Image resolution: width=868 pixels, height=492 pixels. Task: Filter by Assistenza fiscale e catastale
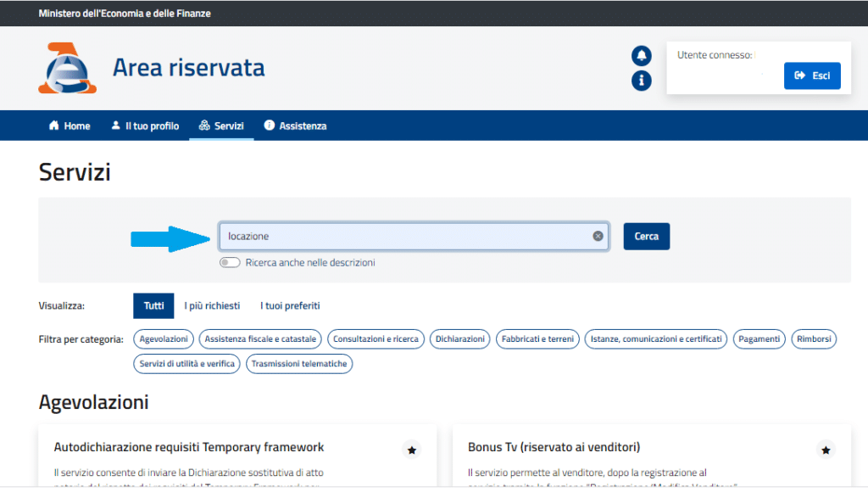260,339
